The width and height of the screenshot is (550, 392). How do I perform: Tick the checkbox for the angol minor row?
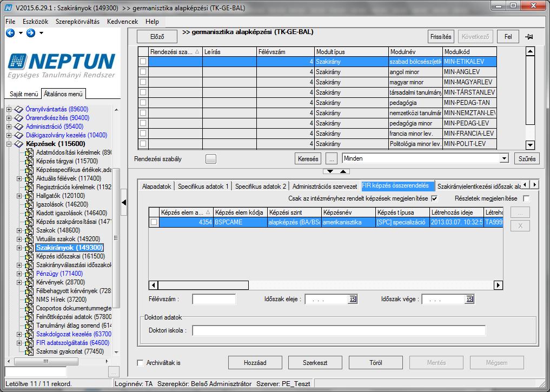143,72
